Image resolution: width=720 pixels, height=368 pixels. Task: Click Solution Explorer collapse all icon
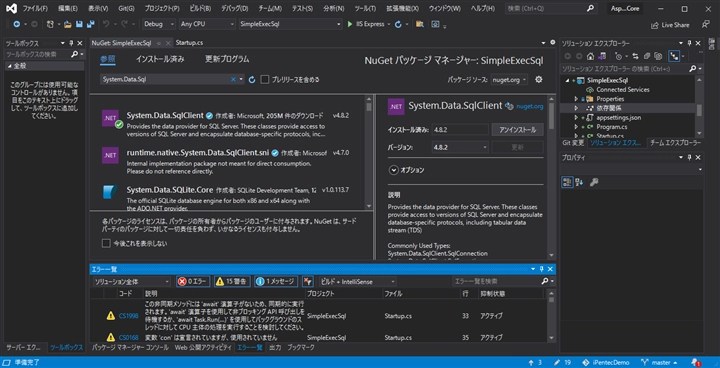(x=647, y=56)
